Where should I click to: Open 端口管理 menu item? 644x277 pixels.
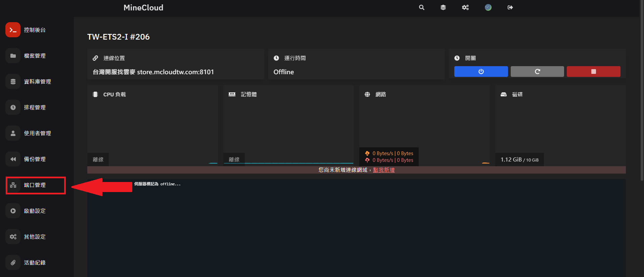[35, 185]
